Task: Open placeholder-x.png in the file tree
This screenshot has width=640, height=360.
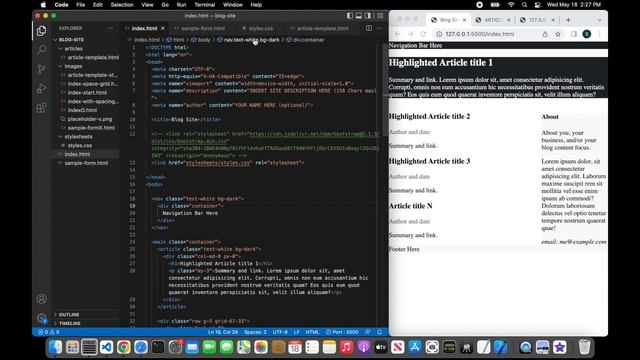Action: [90, 119]
